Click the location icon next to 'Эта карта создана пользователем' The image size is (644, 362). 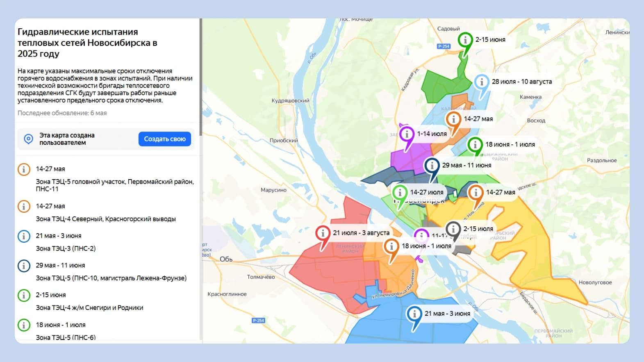coord(28,139)
